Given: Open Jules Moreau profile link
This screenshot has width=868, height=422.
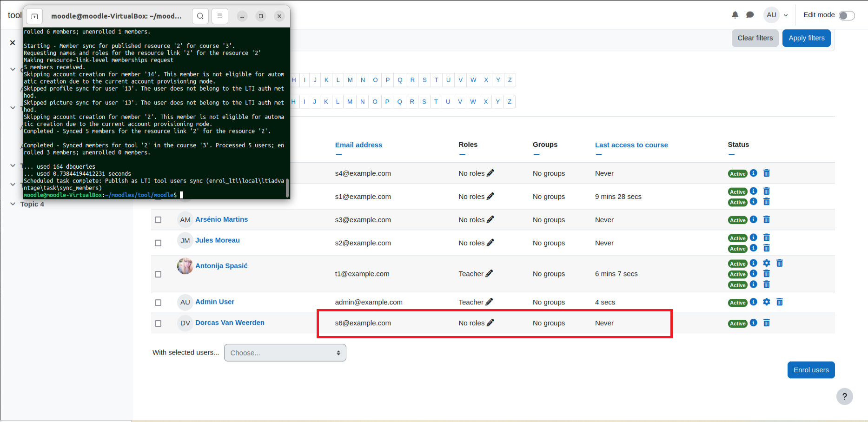Looking at the screenshot, I should [218, 240].
